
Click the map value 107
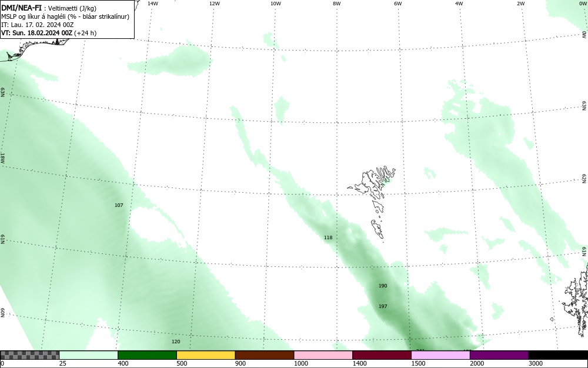119,205
